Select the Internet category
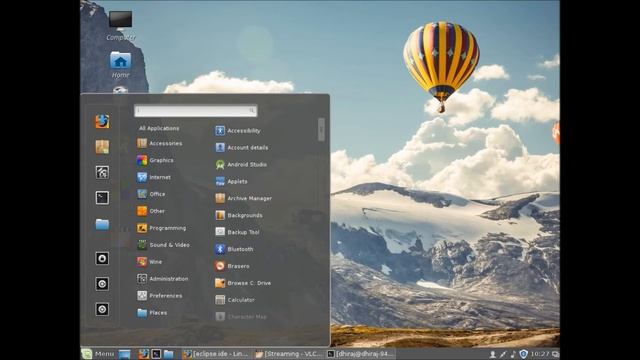This screenshot has height=360, width=640. (154, 177)
